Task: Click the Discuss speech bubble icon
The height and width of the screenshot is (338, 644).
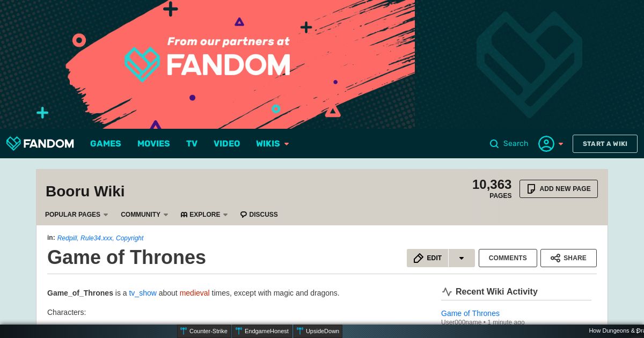Action: pos(244,215)
